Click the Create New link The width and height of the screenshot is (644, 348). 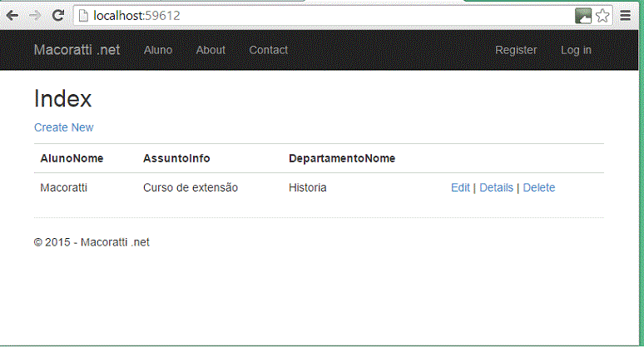(x=64, y=127)
